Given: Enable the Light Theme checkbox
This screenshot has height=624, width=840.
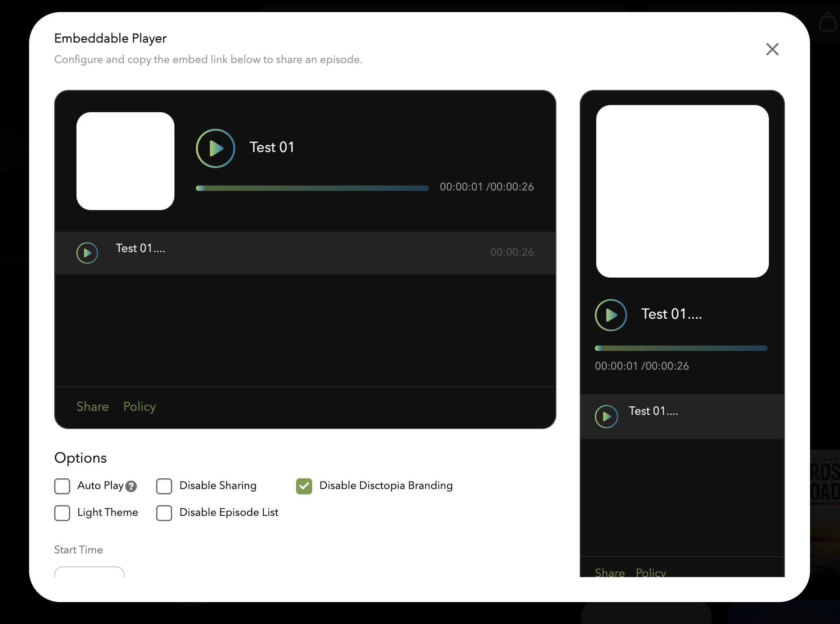Looking at the screenshot, I should point(62,513).
